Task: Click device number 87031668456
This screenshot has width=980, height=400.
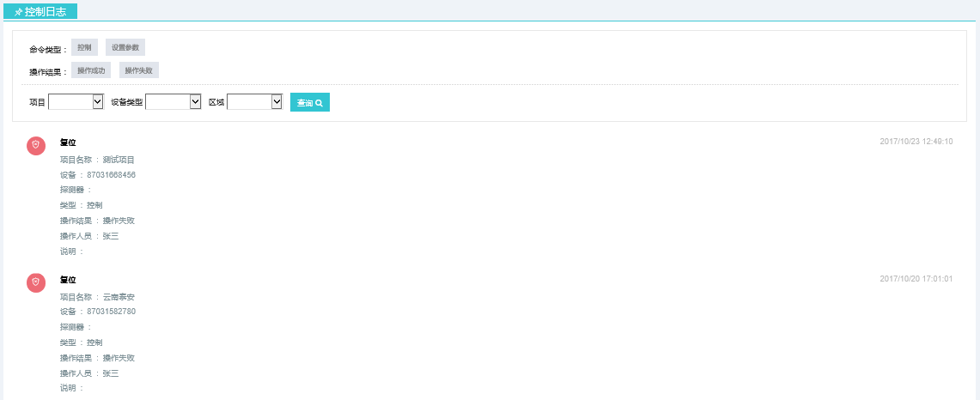Action: pos(111,175)
